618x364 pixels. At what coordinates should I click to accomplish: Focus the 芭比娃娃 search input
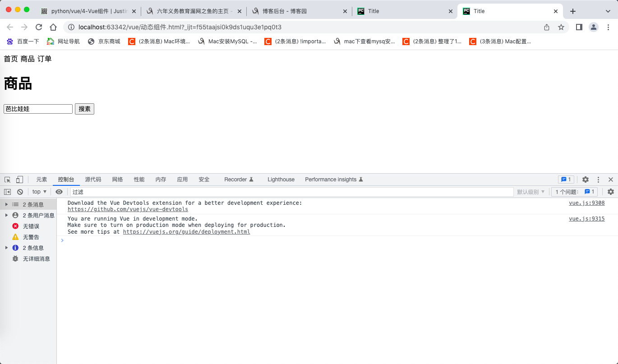click(x=38, y=109)
